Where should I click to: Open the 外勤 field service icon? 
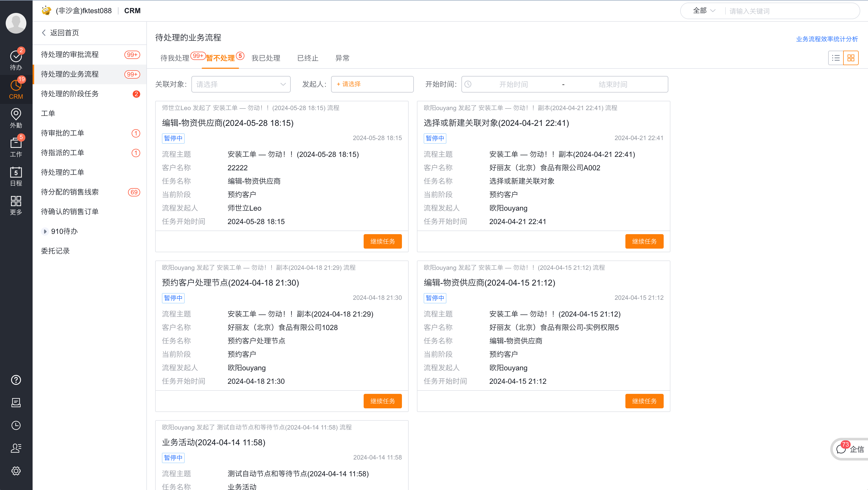[16, 118]
